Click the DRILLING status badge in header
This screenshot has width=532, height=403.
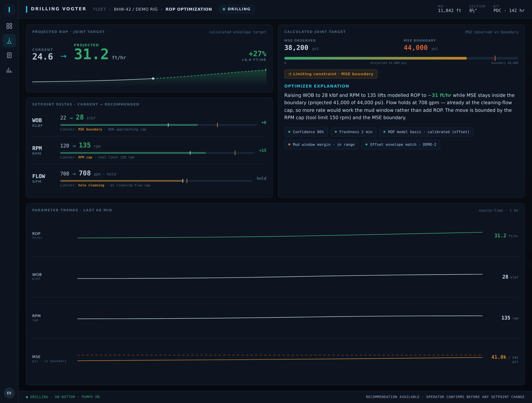236,9
